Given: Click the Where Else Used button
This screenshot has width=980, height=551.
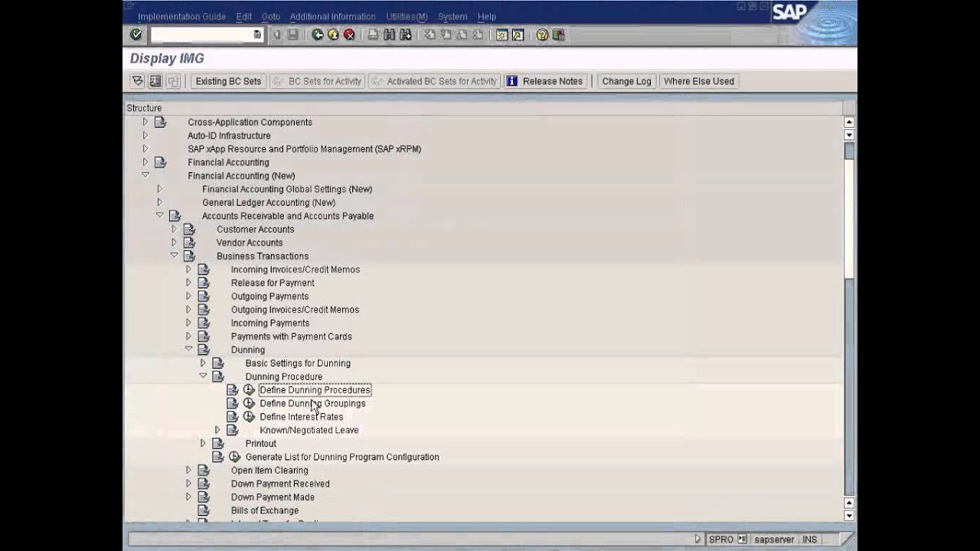Looking at the screenshot, I should click(x=698, y=81).
